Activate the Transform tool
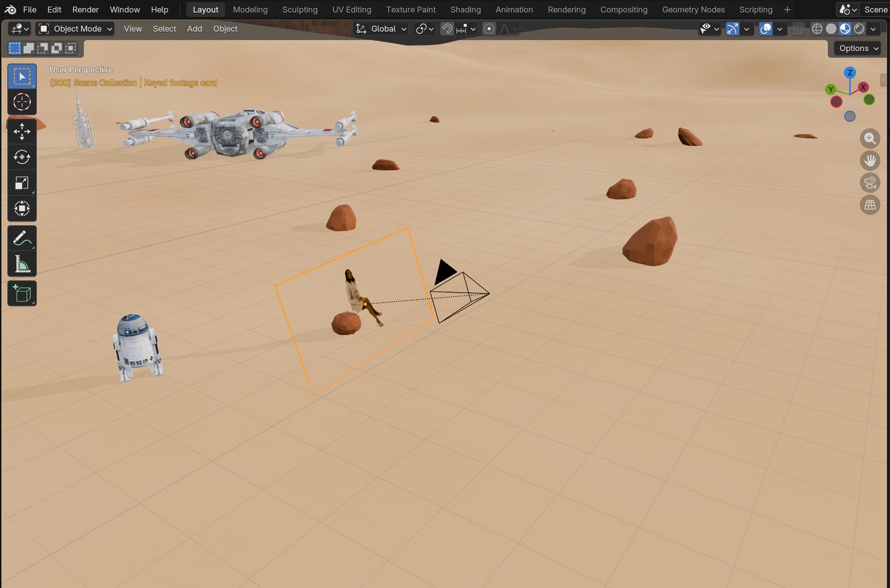The width and height of the screenshot is (890, 588). 22,208
